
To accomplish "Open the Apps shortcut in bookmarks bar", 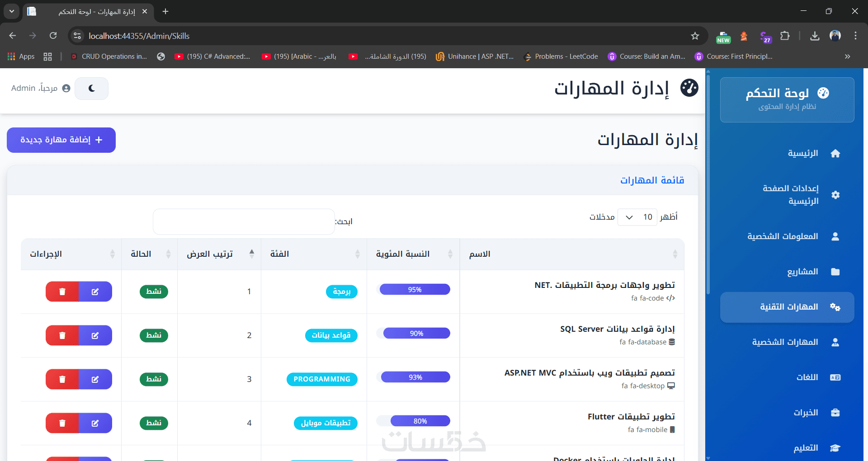I will pos(21,56).
